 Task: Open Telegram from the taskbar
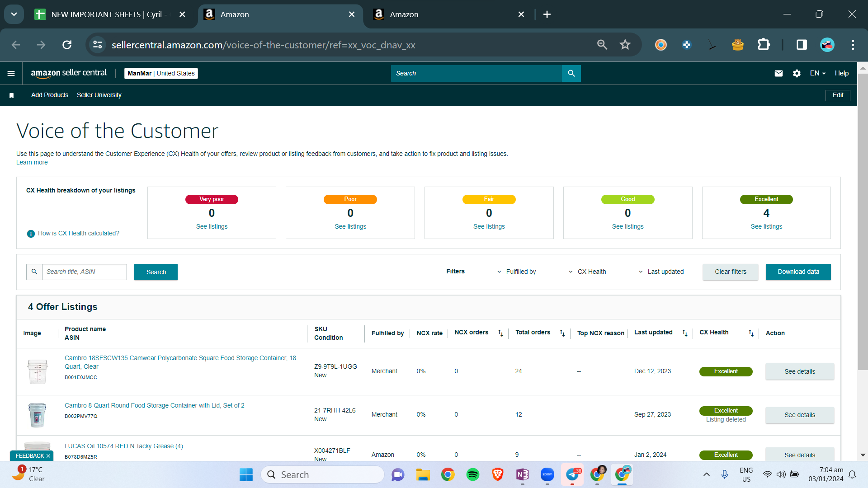tap(572, 474)
